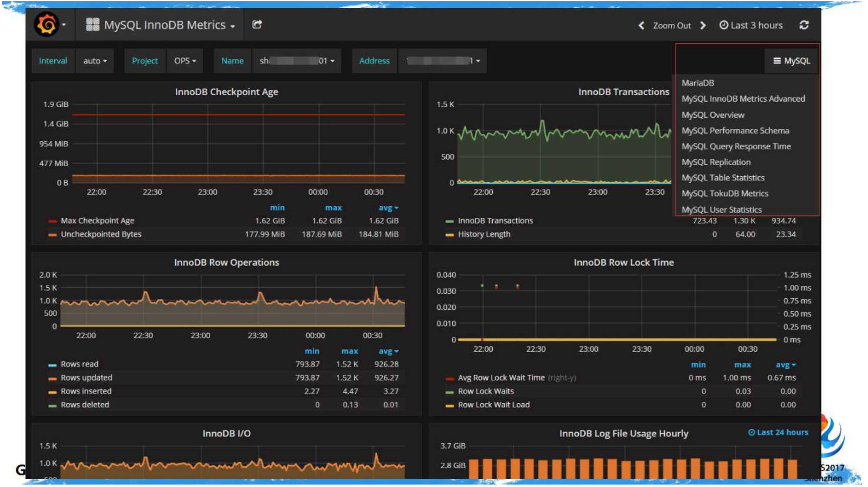Select MySQL Overview dashboard
The width and height of the screenshot is (868, 487).
coord(713,115)
